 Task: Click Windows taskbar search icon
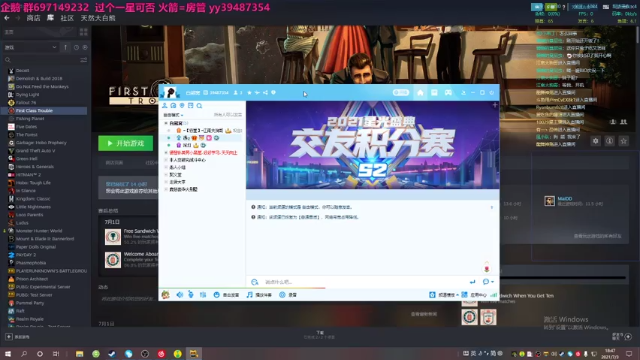(24, 353)
